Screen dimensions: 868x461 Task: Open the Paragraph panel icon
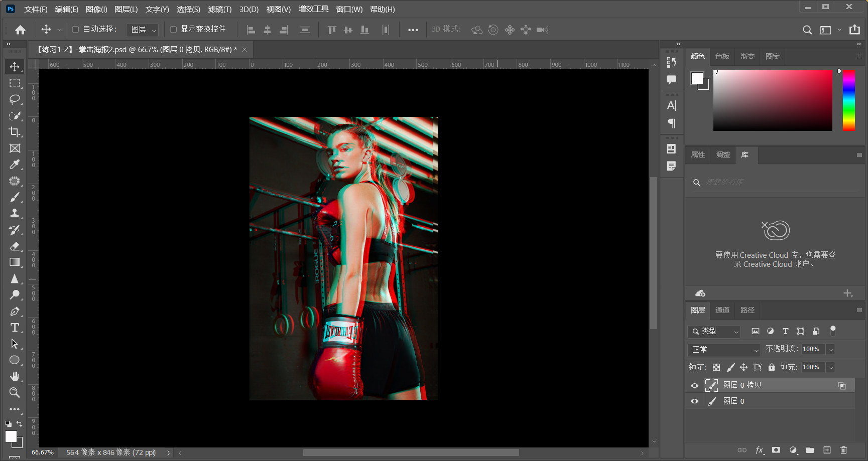tap(671, 123)
